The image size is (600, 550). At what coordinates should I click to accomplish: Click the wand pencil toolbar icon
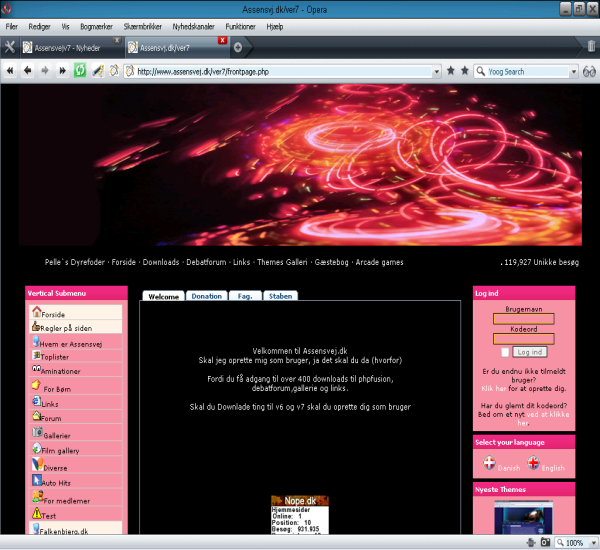(98, 70)
